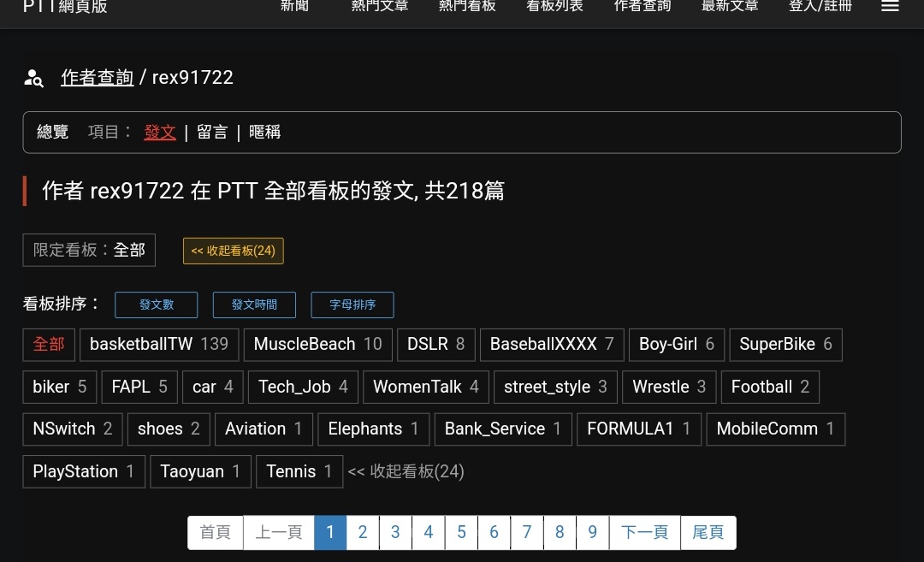The height and width of the screenshot is (562, 924).
Task: Open 熱門文章 in top navigation
Action: tap(380, 7)
